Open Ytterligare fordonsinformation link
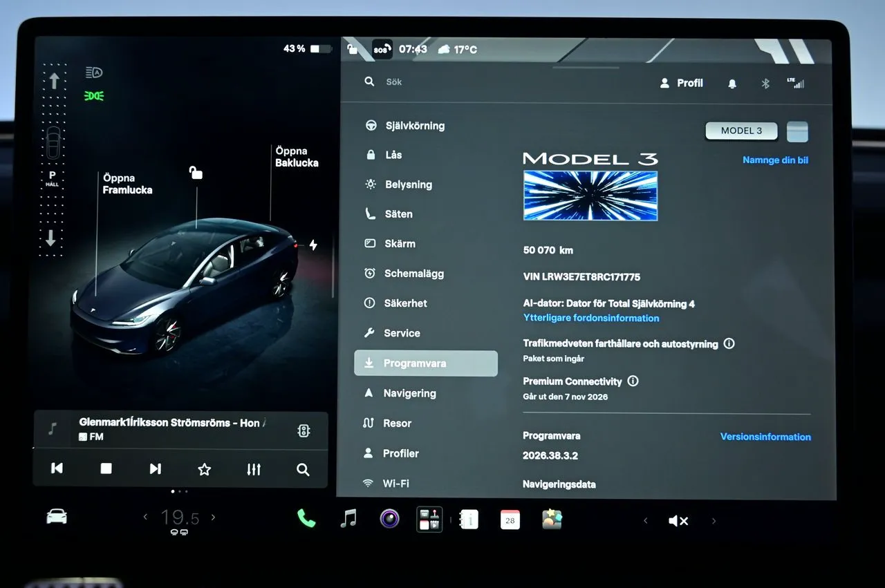This screenshot has height=588, width=885. (x=591, y=319)
